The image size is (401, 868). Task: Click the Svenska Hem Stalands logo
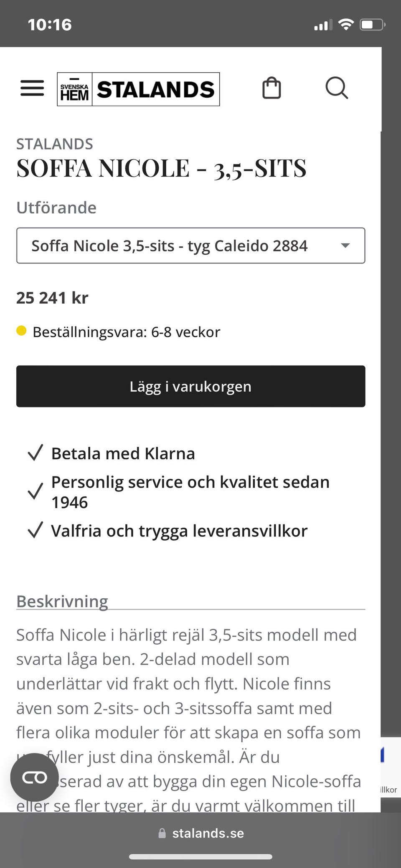click(x=138, y=89)
